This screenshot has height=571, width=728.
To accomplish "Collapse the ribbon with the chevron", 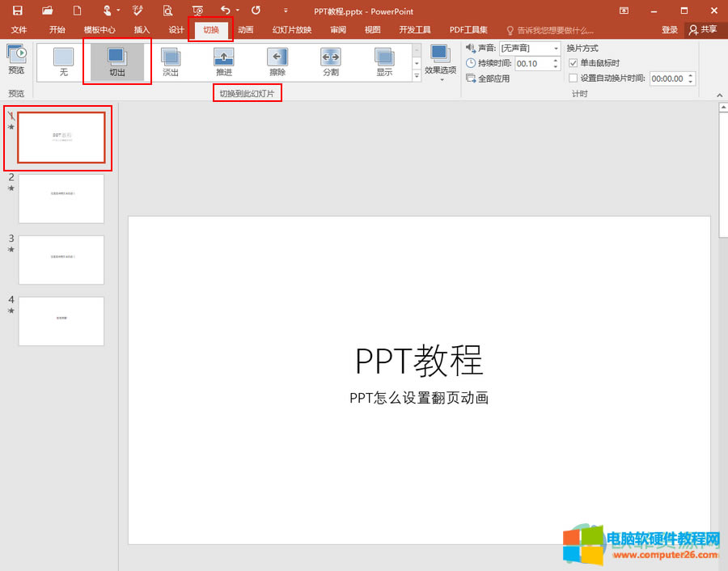I will point(718,95).
